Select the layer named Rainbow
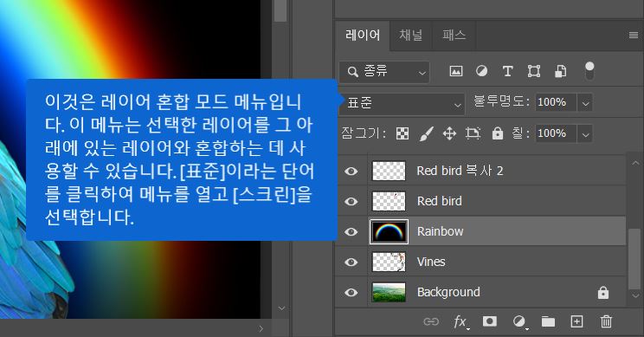 440,232
